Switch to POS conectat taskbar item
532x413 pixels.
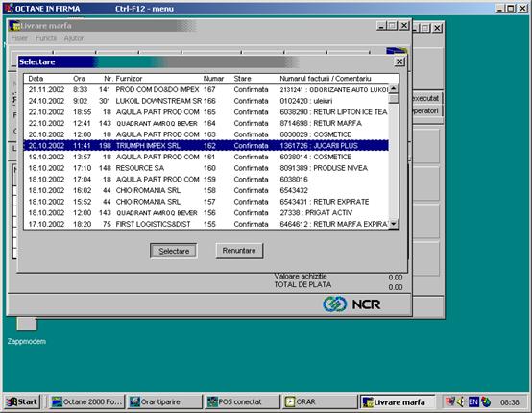tap(242, 401)
